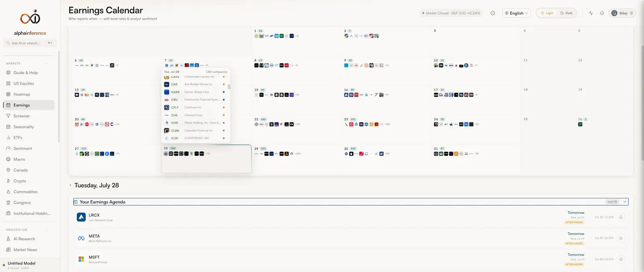Screen dimensions: 644x272
Task: Click the Ask AI or search field
Action: coord(30,43)
